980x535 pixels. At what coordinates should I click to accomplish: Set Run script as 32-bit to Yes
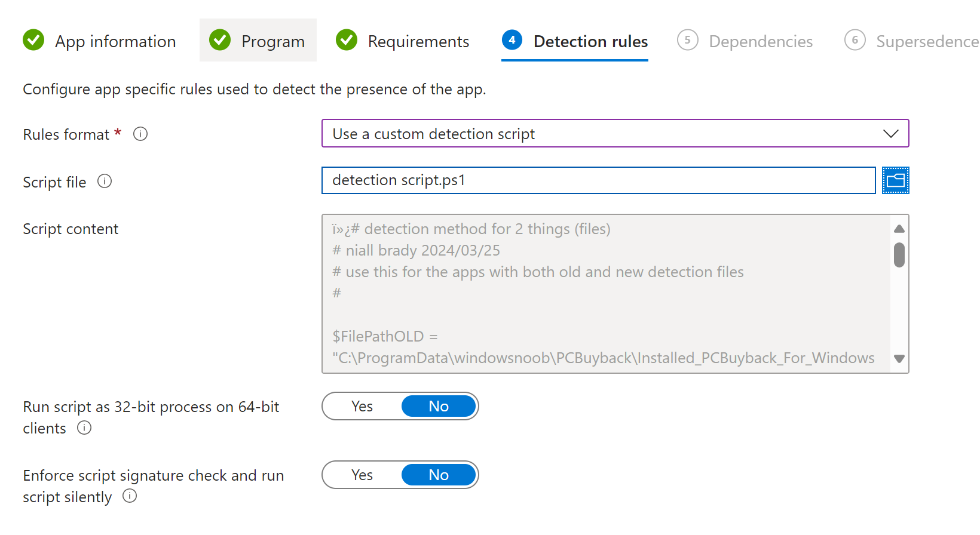click(x=362, y=406)
